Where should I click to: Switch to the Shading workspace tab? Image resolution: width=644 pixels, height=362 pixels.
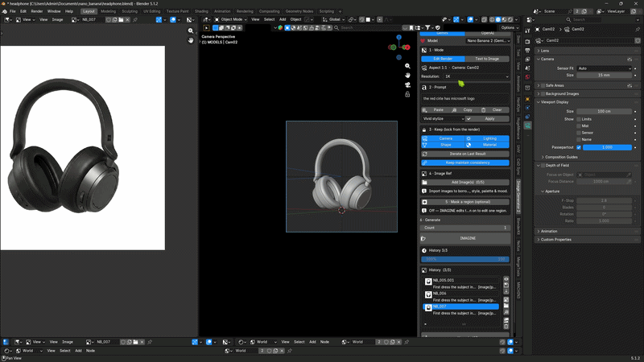pyautogui.click(x=201, y=11)
